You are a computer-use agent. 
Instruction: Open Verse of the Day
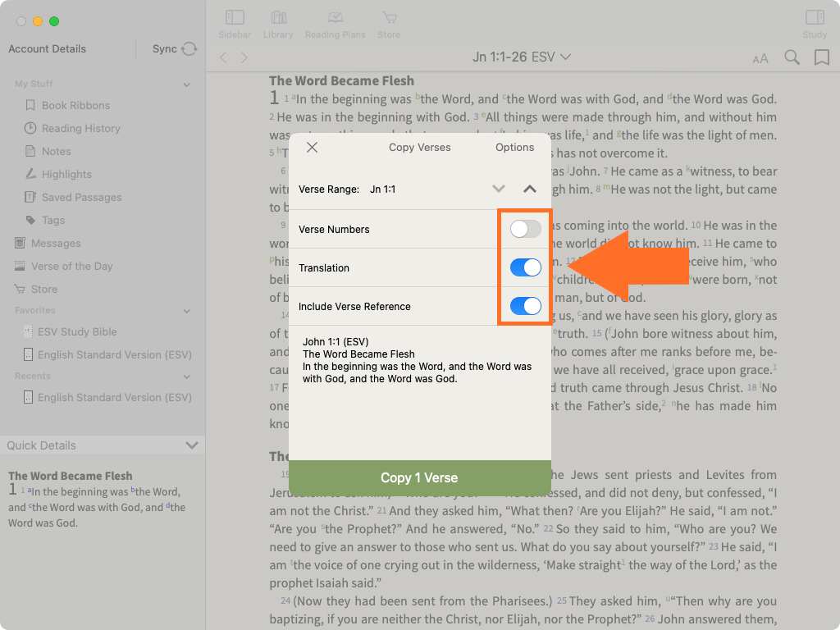[x=71, y=266]
